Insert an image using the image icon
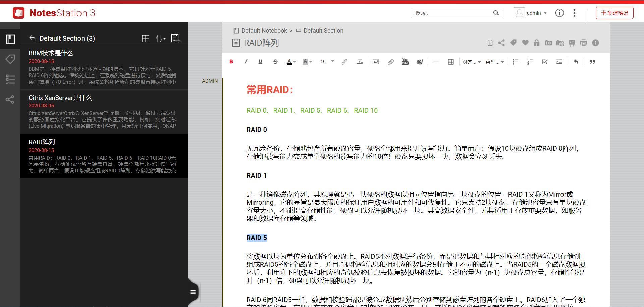The width and height of the screenshot is (644, 307). click(376, 62)
